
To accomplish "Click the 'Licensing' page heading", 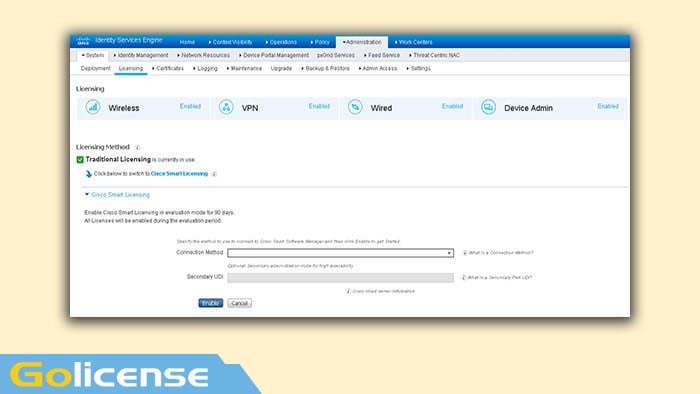I will tap(90, 89).
